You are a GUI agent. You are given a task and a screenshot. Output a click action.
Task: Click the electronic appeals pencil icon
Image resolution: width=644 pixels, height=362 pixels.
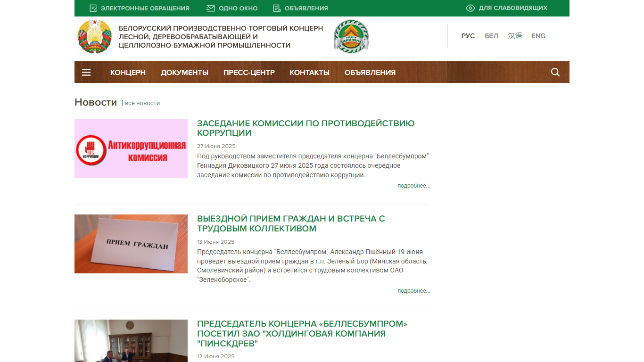pos(93,8)
